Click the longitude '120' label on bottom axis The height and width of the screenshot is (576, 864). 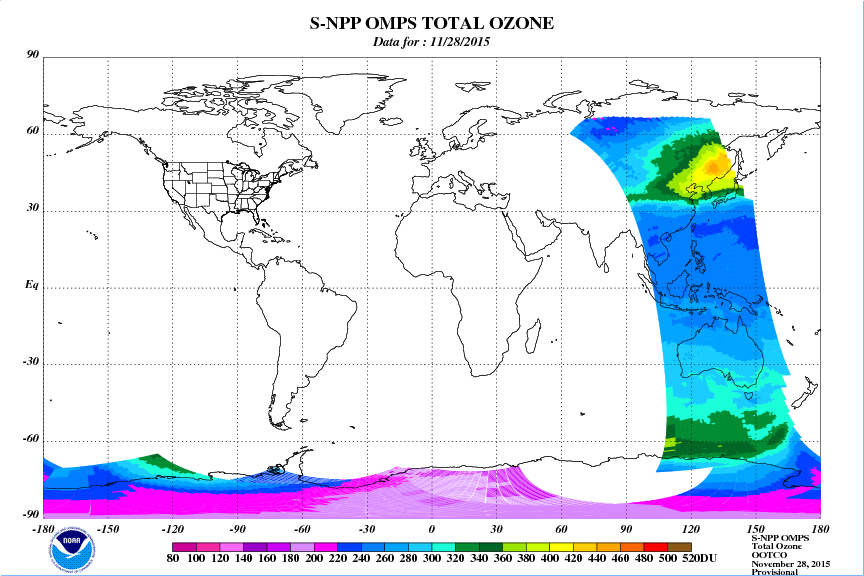[x=691, y=530]
